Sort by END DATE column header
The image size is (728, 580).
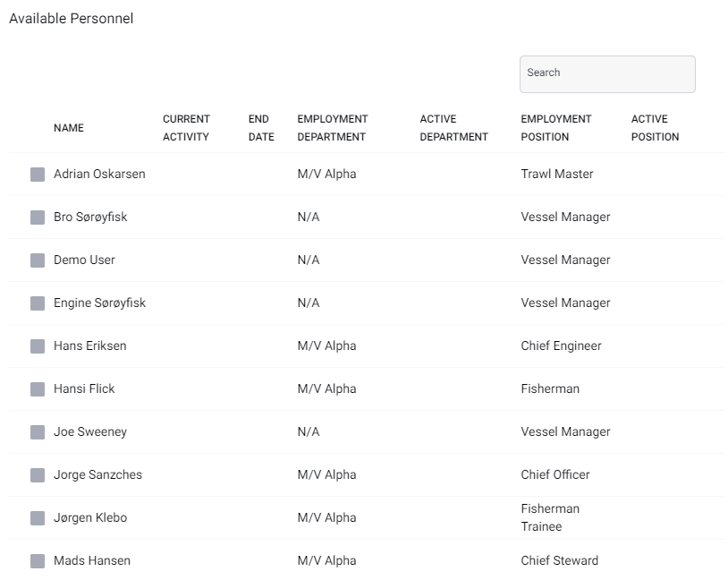261,128
